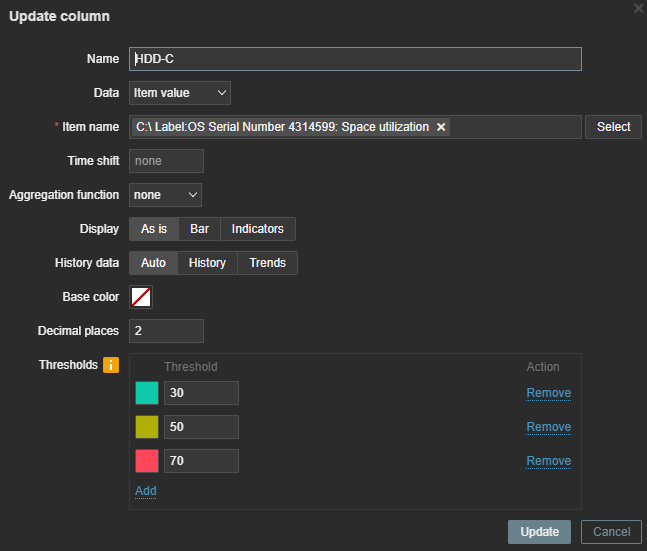Switch History data to Trends
The image size is (647, 551).
(x=267, y=263)
